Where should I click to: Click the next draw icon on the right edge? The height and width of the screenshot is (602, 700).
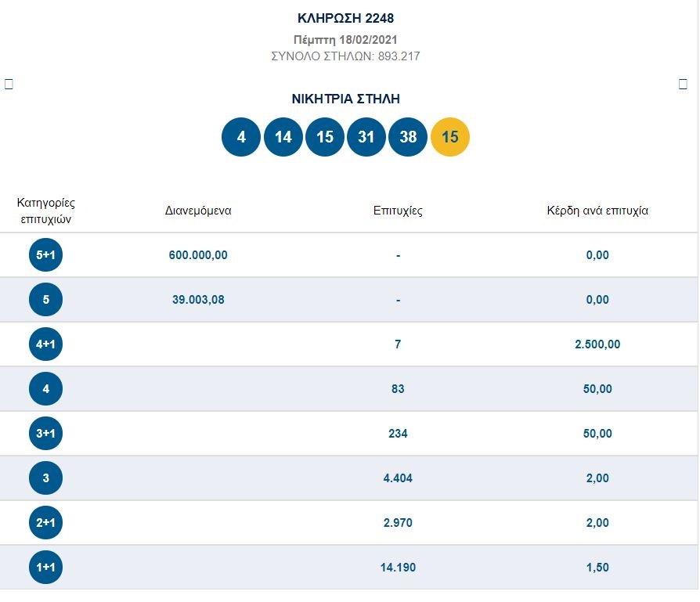point(683,85)
